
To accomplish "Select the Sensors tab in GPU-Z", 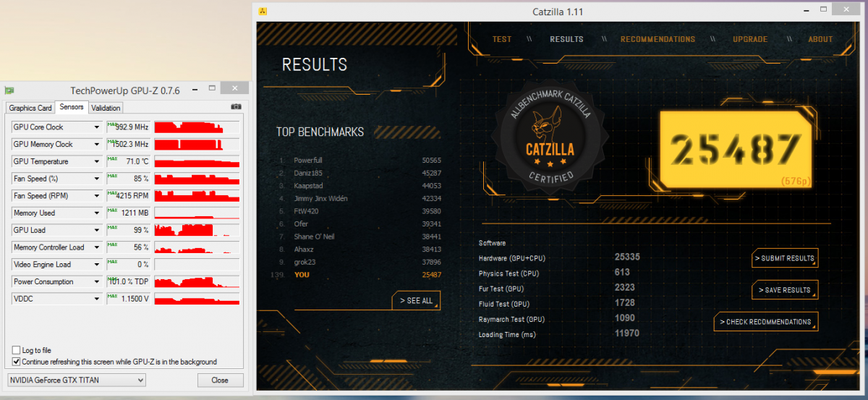I will point(72,107).
